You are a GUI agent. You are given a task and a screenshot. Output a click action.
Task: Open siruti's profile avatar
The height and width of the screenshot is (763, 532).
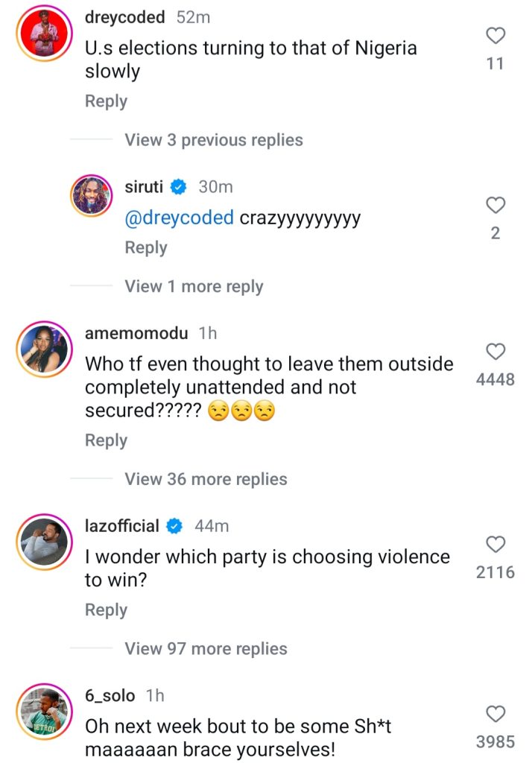click(x=90, y=197)
